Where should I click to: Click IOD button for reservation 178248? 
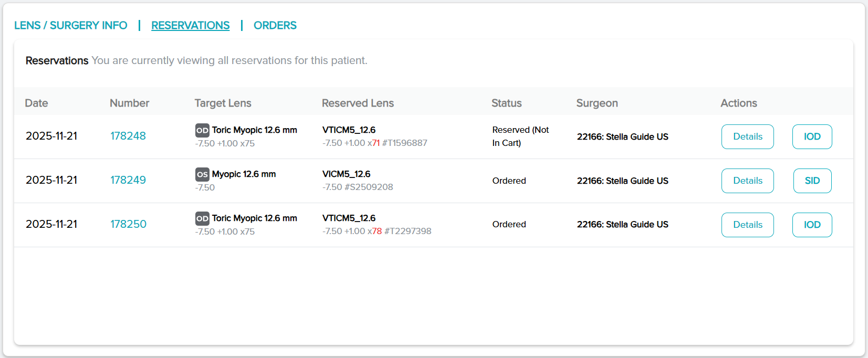(812, 136)
